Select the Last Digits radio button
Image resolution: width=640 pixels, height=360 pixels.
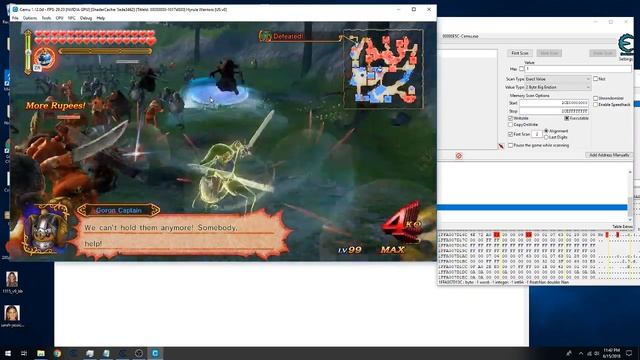(x=546, y=137)
